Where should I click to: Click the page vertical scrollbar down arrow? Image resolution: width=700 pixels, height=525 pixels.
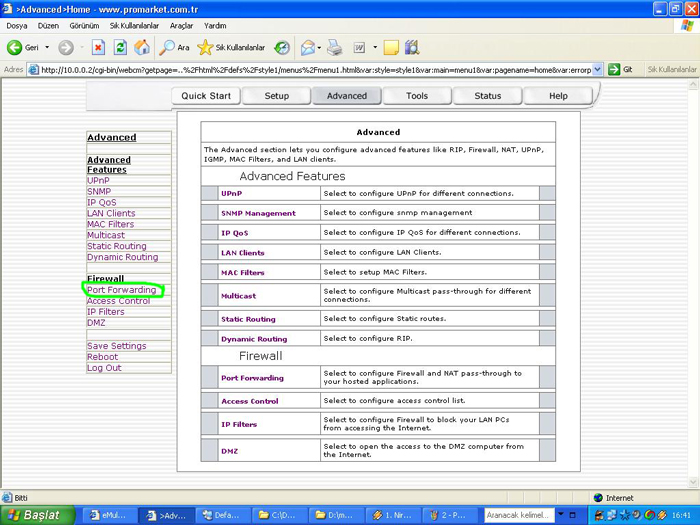point(693,482)
